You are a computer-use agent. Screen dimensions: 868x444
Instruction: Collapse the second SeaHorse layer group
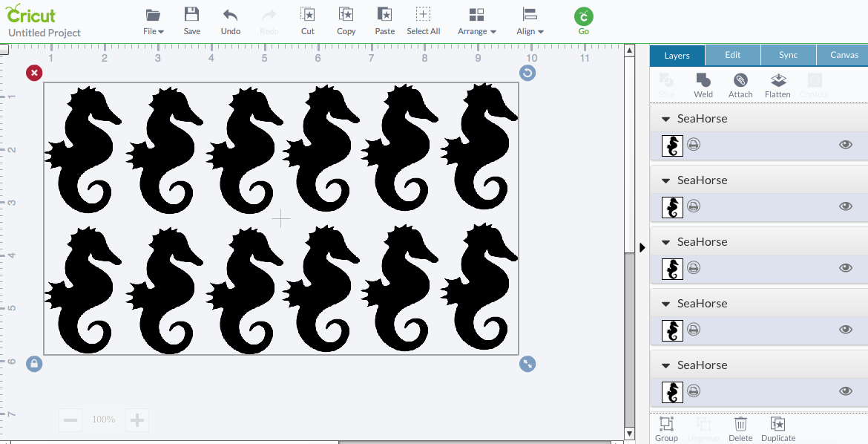(x=665, y=180)
